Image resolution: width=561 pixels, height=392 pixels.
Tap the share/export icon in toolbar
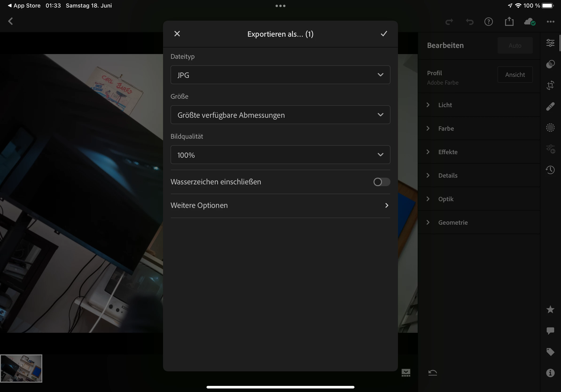509,22
